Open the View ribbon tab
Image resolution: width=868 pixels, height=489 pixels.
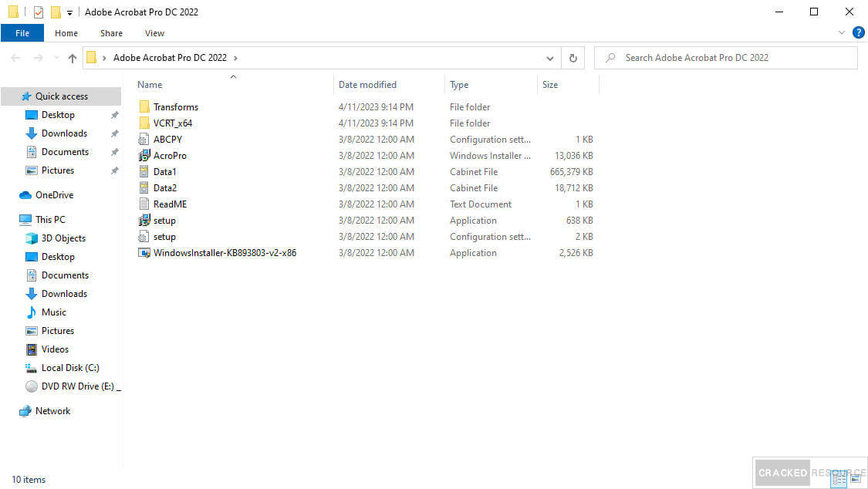(154, 33)
